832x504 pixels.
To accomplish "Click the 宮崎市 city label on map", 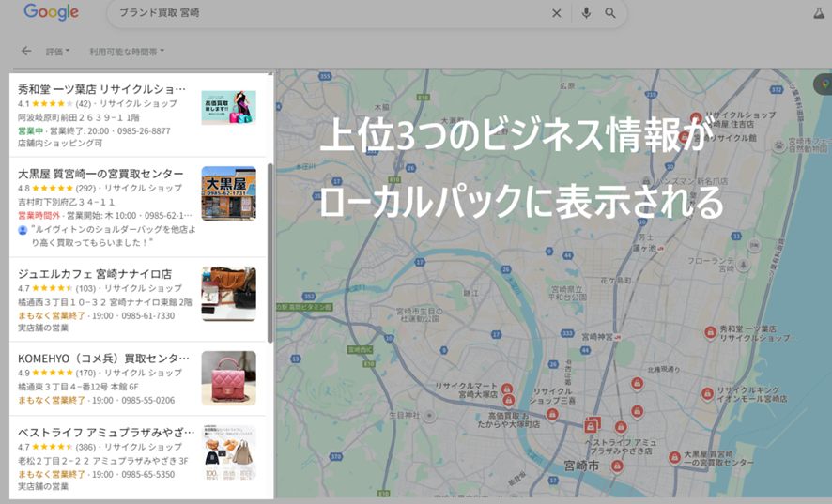I will point(581,466).
